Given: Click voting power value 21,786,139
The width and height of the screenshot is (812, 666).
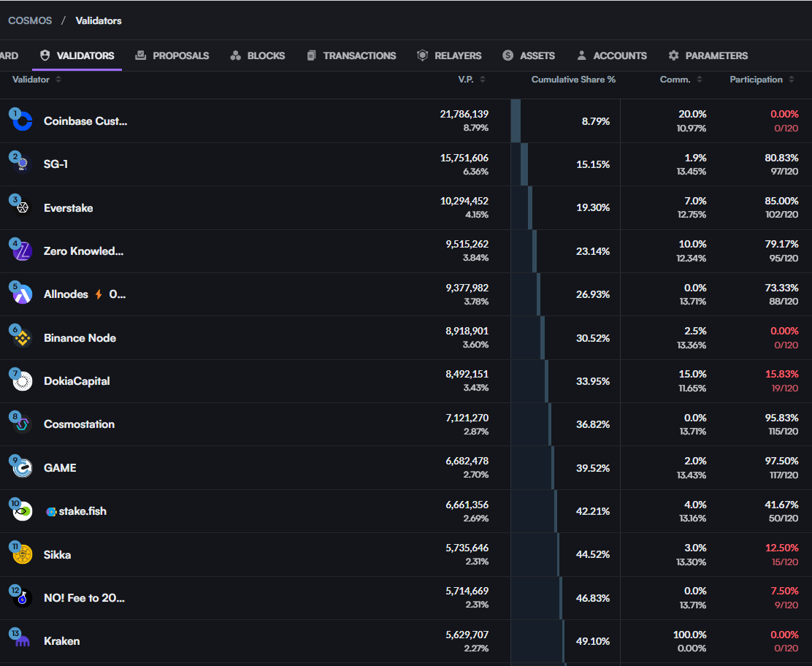Looking at the screenshot, I should 464,114.
